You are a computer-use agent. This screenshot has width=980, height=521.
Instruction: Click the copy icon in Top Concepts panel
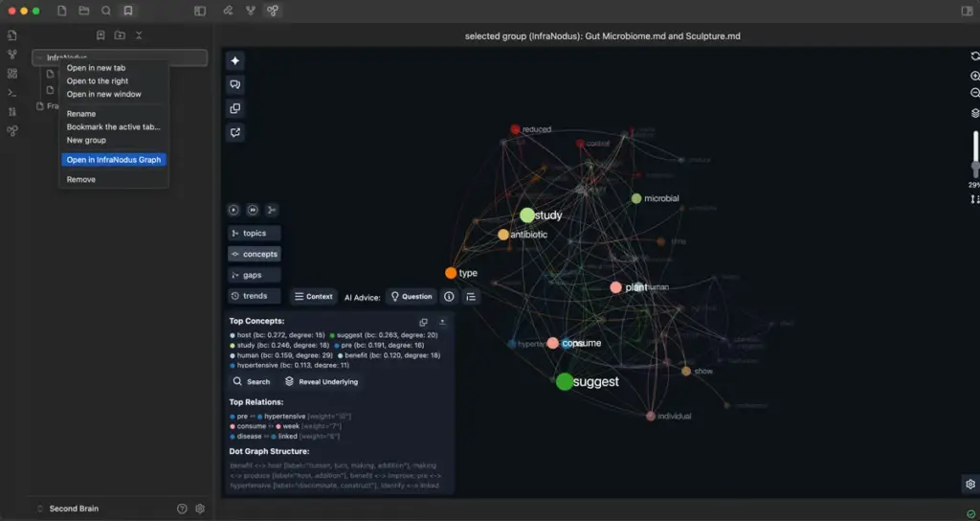tap(423, 322)
